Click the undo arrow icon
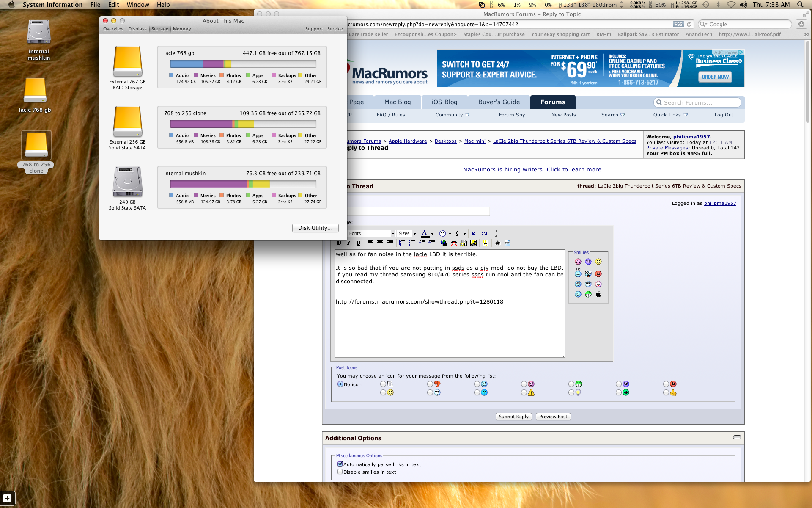This screenshot has height=508, width=812. pos(475,233)
